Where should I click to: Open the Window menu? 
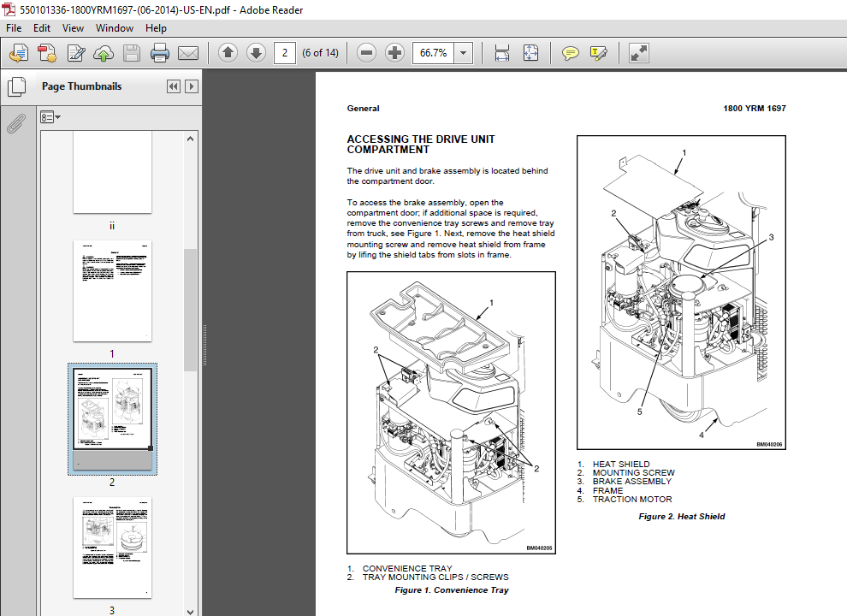click(x=115, y=28)
